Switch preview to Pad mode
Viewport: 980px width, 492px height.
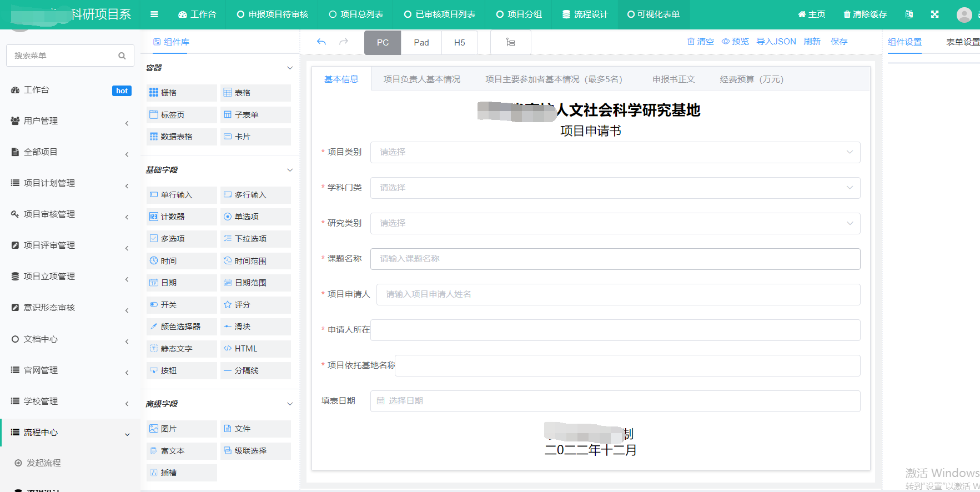coord(421,43)
